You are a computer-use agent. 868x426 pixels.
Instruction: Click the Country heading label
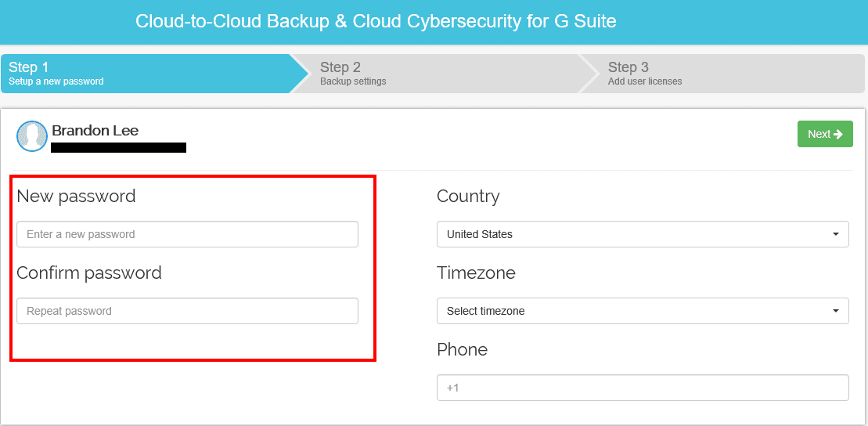(468, 197)
